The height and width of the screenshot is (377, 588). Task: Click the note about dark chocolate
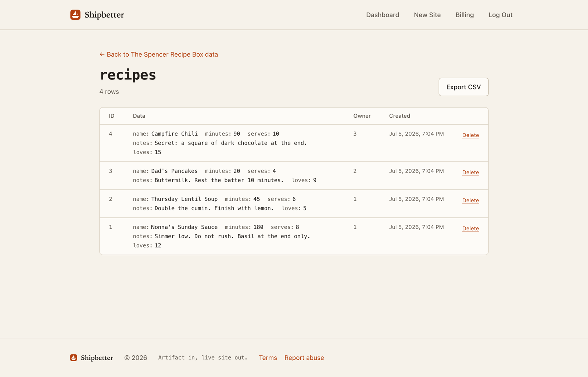pos(231,143)
